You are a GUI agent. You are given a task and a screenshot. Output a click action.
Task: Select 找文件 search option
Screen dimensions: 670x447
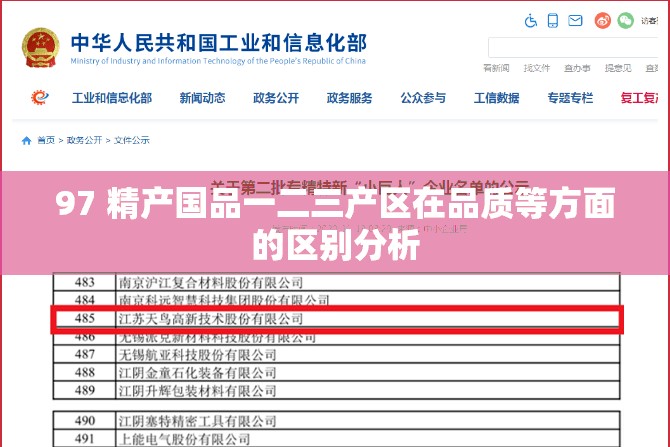(x=537, y=68)
